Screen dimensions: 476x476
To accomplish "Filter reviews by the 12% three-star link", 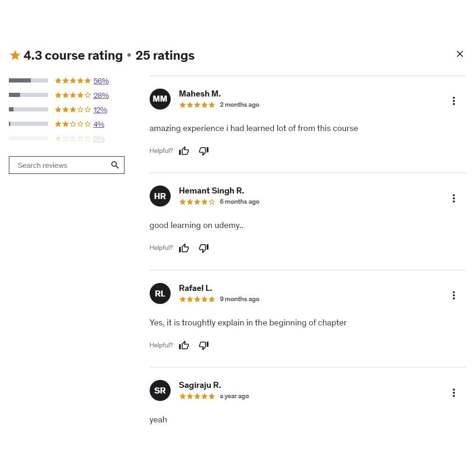I will point(100,110).
